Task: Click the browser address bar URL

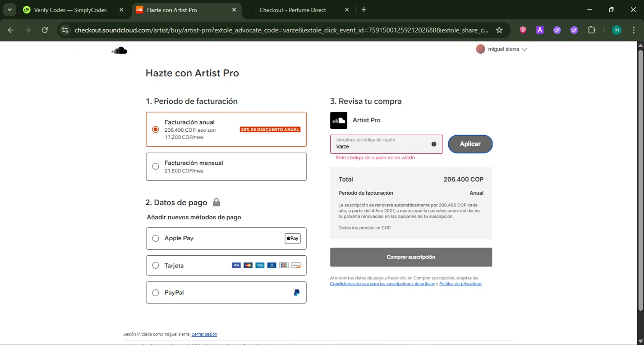Action: (x=281, y=30)
